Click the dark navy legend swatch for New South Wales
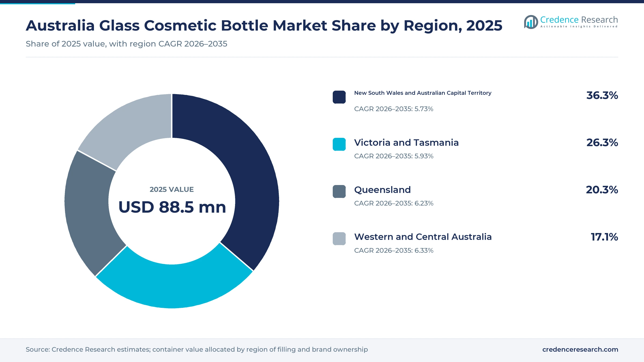The image size is (644, 362). 339,97
